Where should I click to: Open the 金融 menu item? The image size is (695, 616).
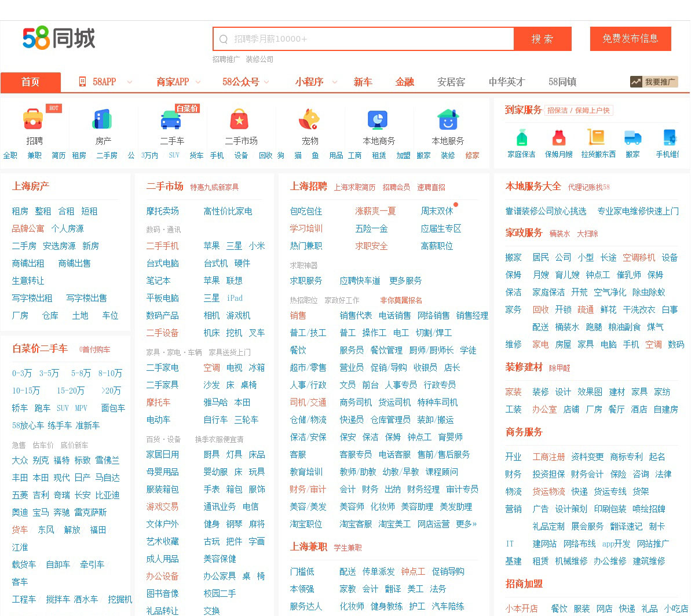[x=404, y=82]
